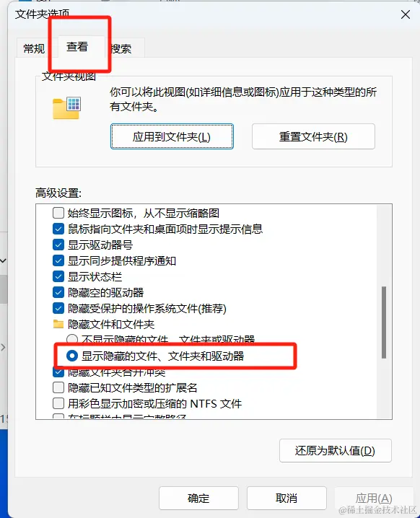The width and height of the screenshot is (420, 518).
Task: Check 隐藏已知文件类型的扩展名 option
Action: coord(58,387)
